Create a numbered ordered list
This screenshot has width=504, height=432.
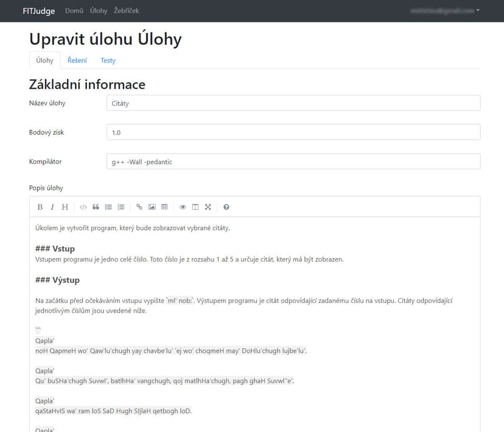[x=121, y=207]
